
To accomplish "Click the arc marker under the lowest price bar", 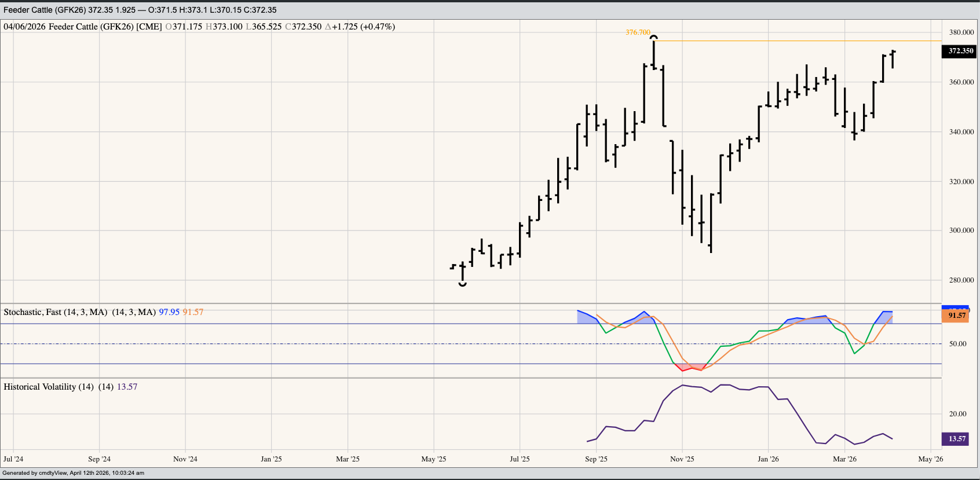I will click(462, 284).
